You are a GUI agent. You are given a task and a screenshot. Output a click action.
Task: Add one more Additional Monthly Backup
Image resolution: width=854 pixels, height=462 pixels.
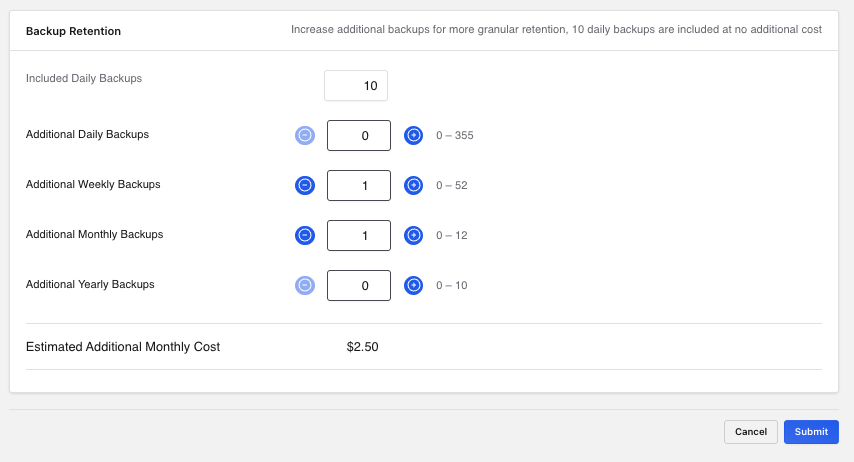[413, 235]
